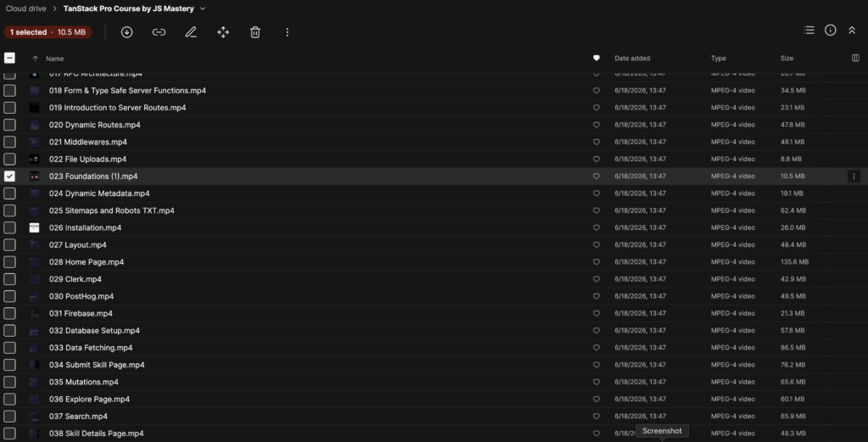The image size is (868, 442).
Task: Select checkbox for 020 Dynamic Routes.mp4
Action: pyautogui.click(x=9, y=125)
